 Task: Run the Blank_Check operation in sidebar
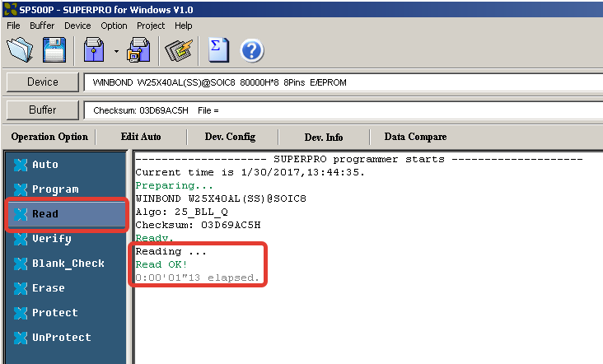(x=68, y=264)
